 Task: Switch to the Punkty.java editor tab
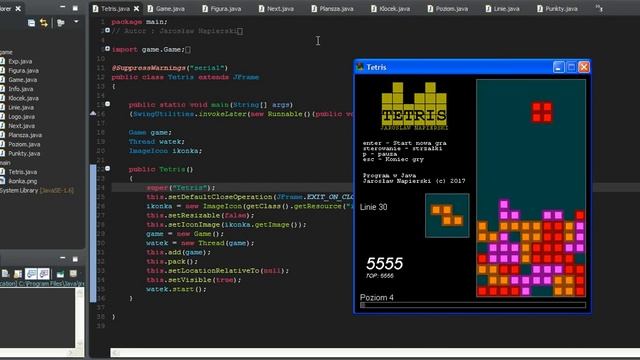coord(557,9)
